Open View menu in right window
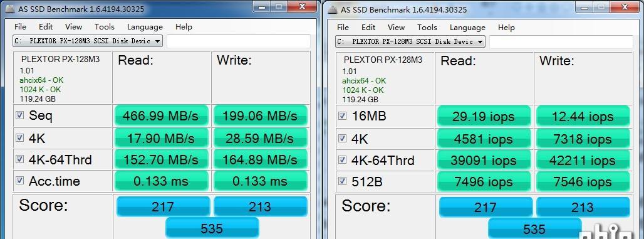Image resolution: width=644 pixels, height=239 pixels. click(396, 27)
